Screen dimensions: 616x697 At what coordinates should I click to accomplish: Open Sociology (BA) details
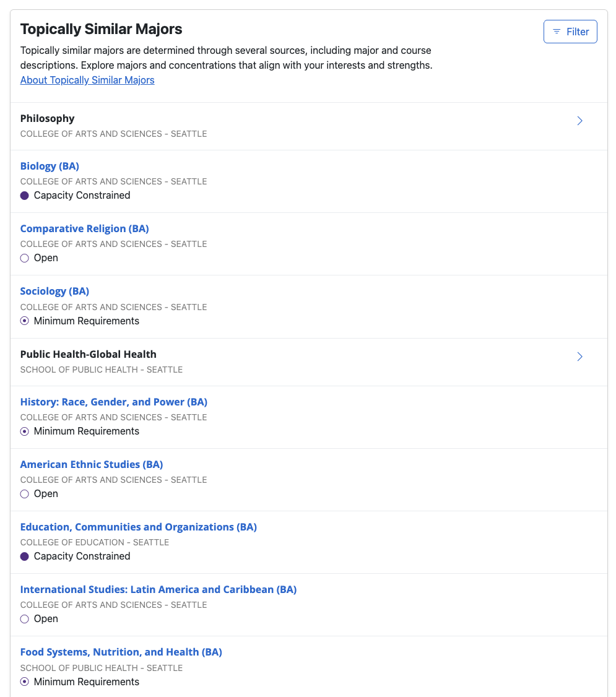[x=54, y=291]
